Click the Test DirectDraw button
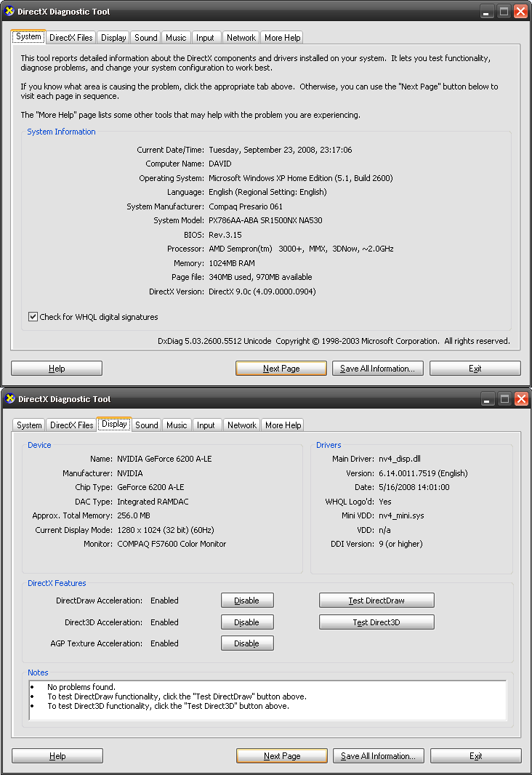This screenshot has height=775, width=532. pos(376,601)
